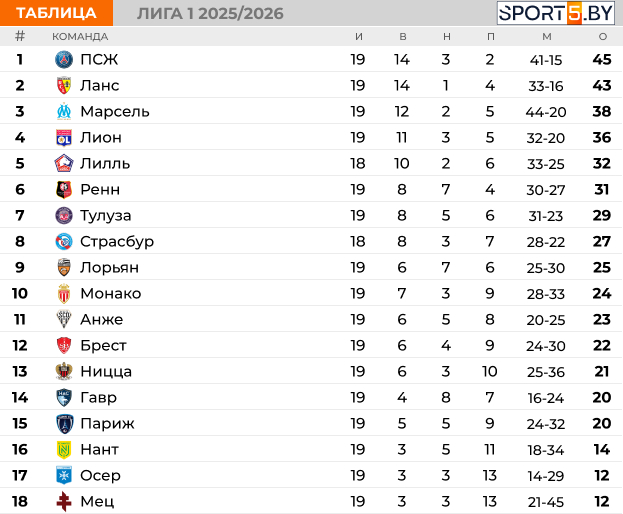
Task: Click the Lyon club crest icon
Action: (x=64, y=137)
